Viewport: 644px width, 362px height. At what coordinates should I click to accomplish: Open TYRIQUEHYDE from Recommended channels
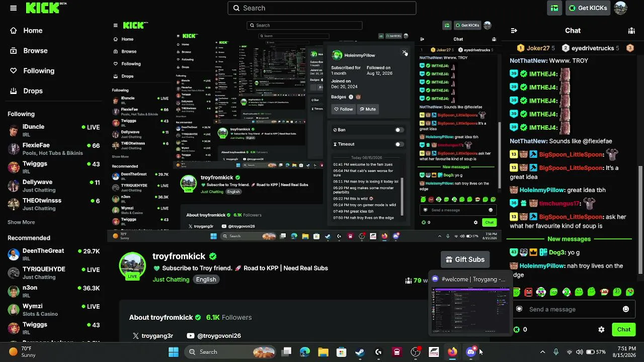click(x=54, y=273)
